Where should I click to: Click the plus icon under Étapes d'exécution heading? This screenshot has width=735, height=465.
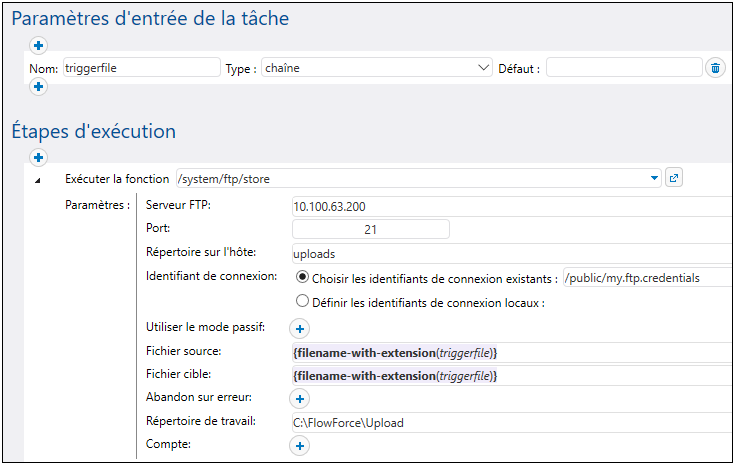[x=38, y=157]
